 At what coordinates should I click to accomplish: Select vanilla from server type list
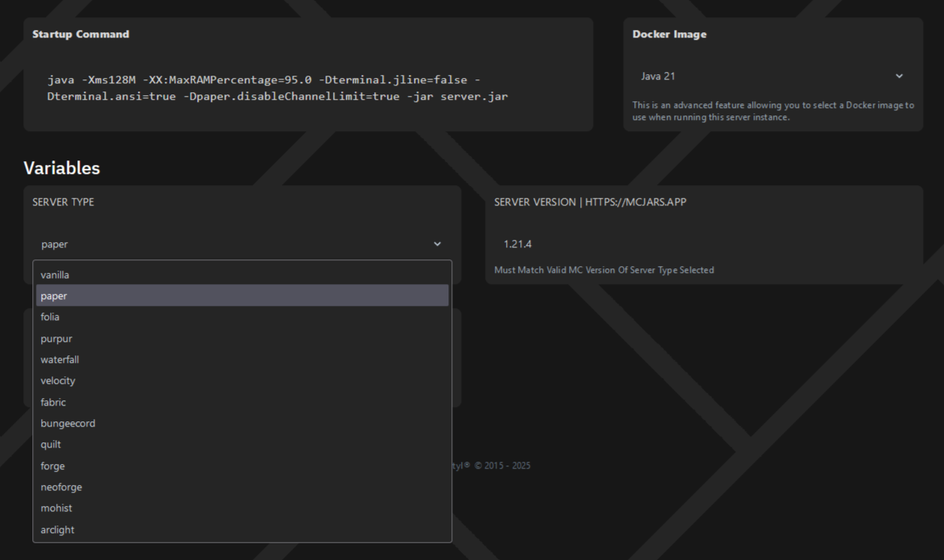click(x=242, y=274)
